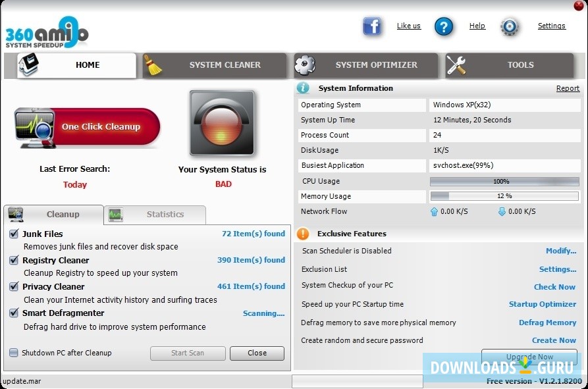The width and height of the screenshot is (588, 389).
Task: Open Exclusion List Settings link
Action: point(558,269)
